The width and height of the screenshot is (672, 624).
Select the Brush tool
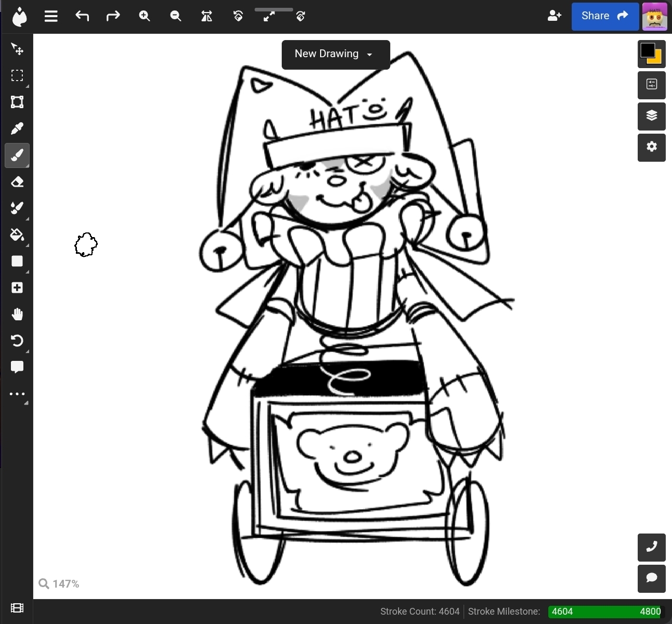point(17,155)
